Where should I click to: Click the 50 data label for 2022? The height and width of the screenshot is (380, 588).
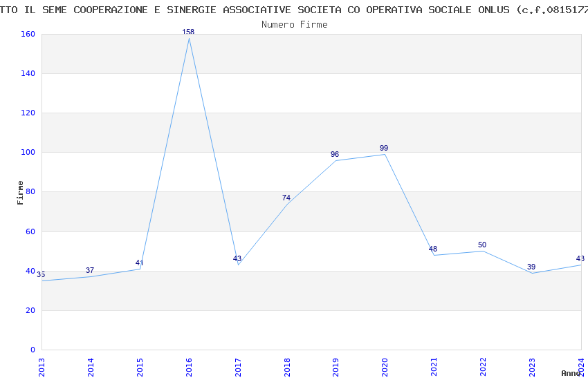tap(482, 245)
